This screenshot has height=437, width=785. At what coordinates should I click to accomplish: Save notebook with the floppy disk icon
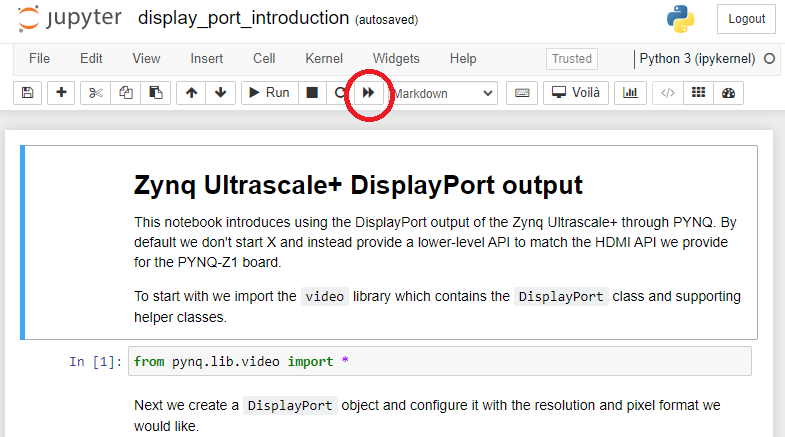(28, 93)
